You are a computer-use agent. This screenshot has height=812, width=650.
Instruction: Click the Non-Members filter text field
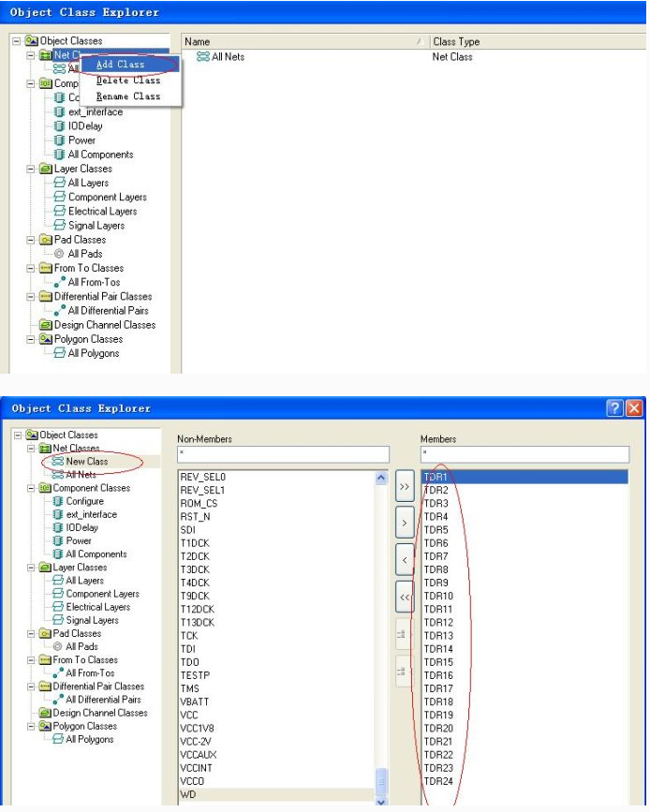(x=282, y=454)
